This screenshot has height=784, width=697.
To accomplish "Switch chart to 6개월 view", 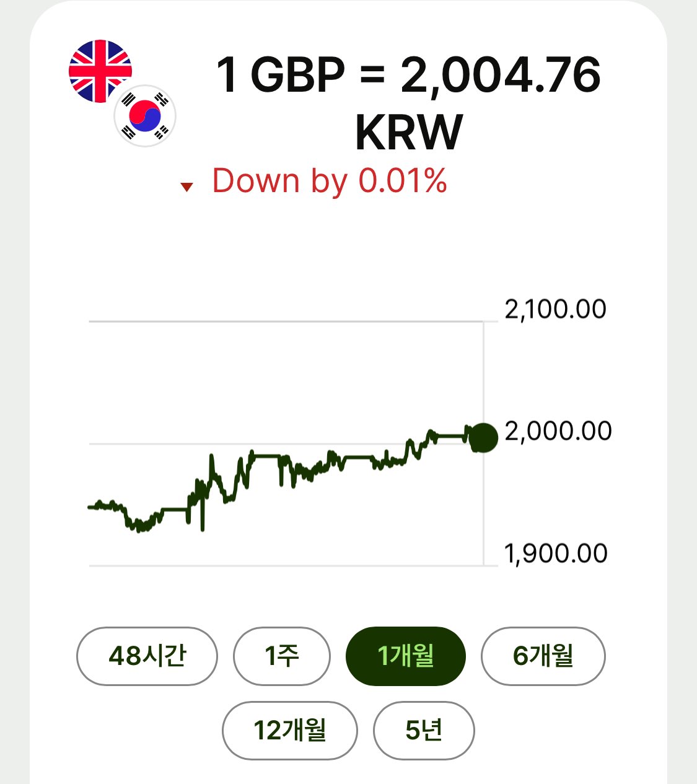I will [543, 656].
